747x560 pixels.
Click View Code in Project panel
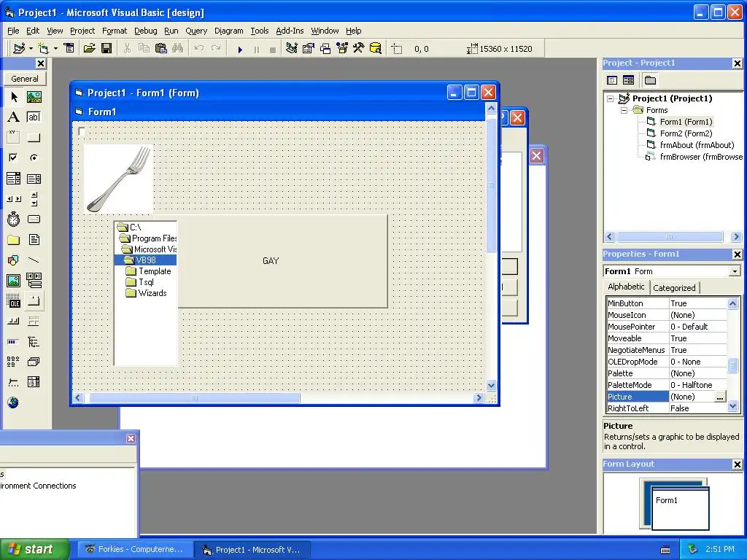(612, 80)
